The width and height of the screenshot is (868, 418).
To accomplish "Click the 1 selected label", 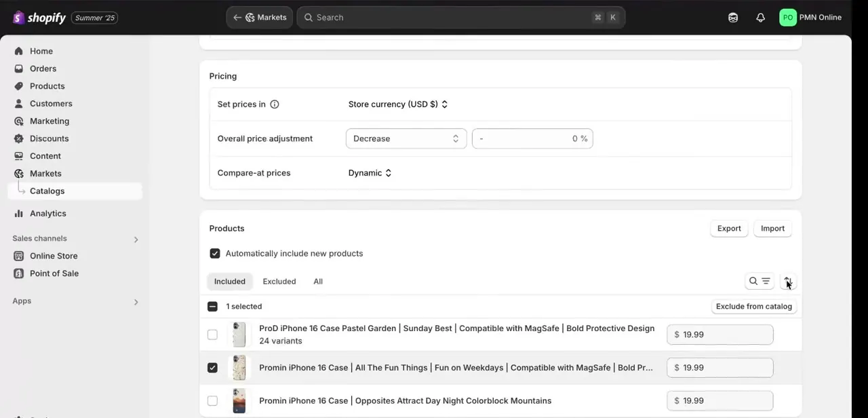I will (244, 307).
